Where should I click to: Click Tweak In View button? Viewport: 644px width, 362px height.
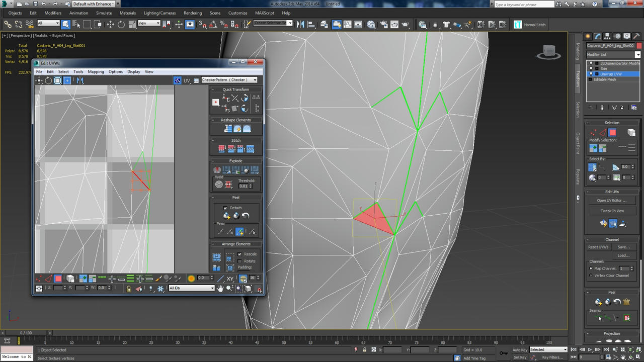612,211
